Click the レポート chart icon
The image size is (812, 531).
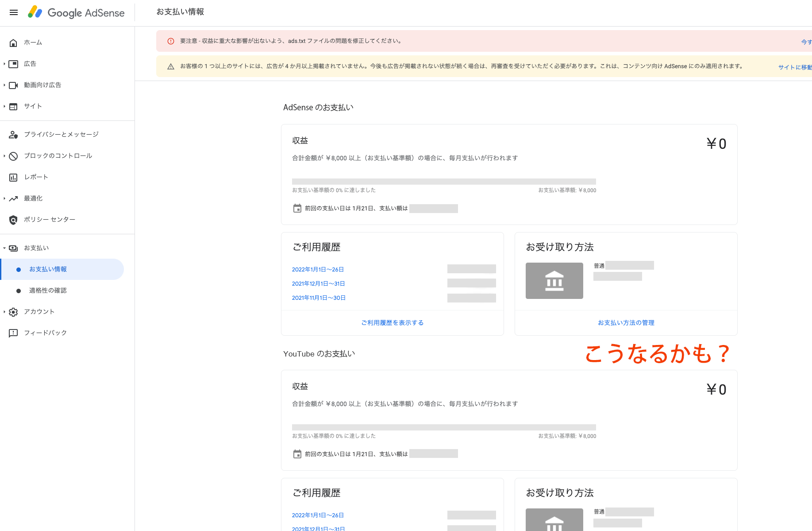[x=13, y=177]
